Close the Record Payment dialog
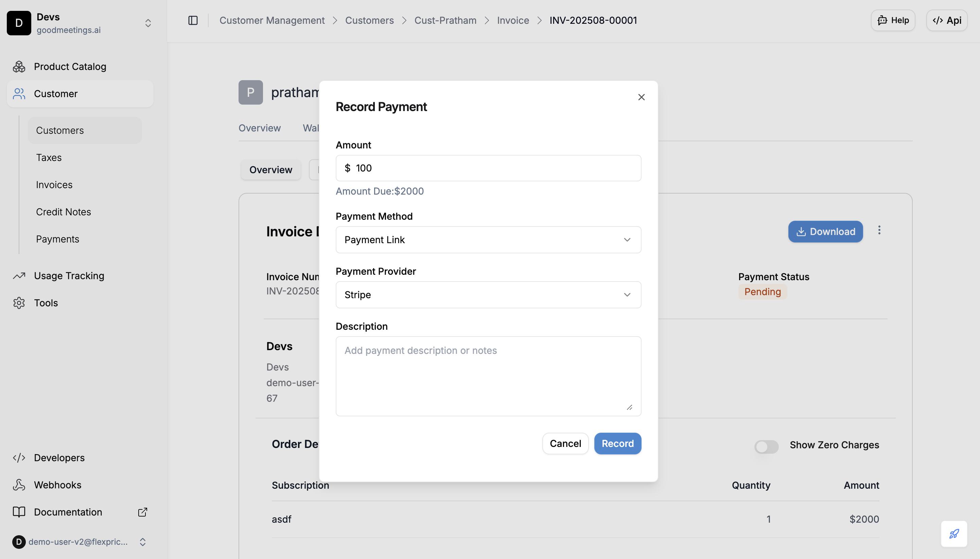 (x=641, y=97)
